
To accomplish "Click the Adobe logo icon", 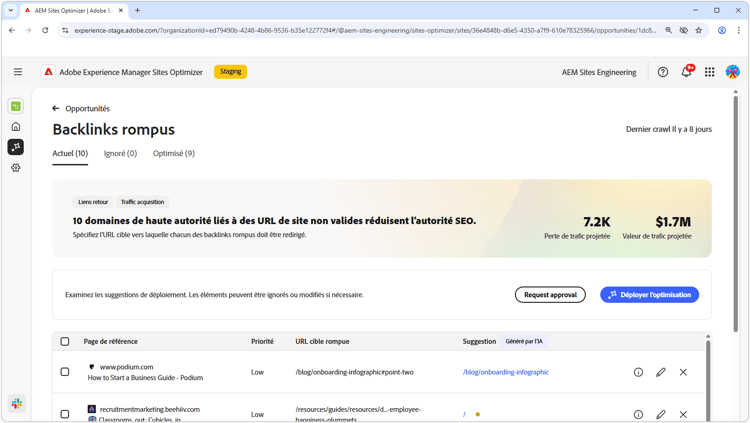I will pos(48,72).
